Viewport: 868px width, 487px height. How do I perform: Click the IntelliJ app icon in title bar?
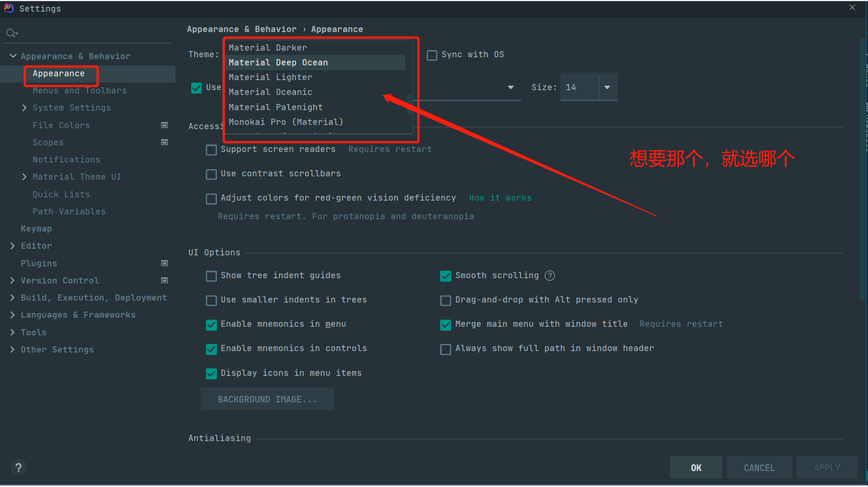point(8,8)
